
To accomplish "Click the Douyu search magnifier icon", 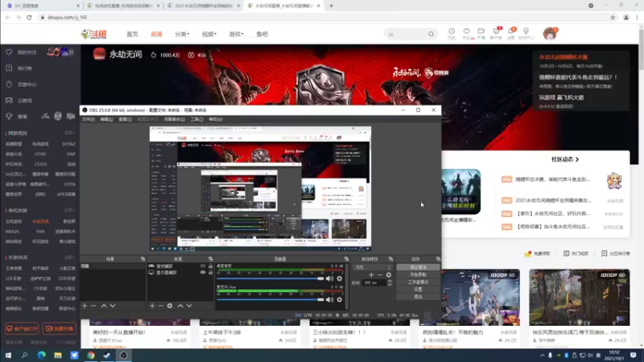I will tap(431, 34).
